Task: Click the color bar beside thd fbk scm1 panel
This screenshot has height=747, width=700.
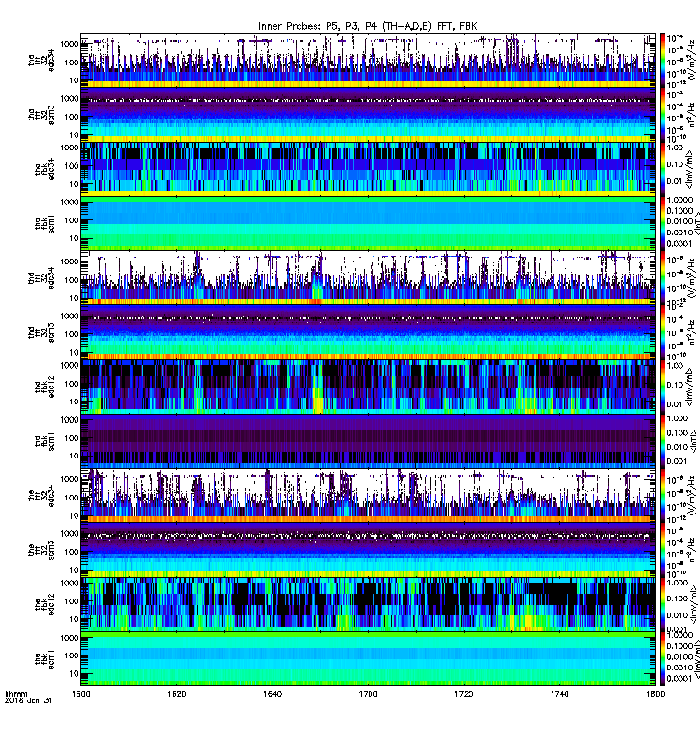Action: (x=663, y=441)
